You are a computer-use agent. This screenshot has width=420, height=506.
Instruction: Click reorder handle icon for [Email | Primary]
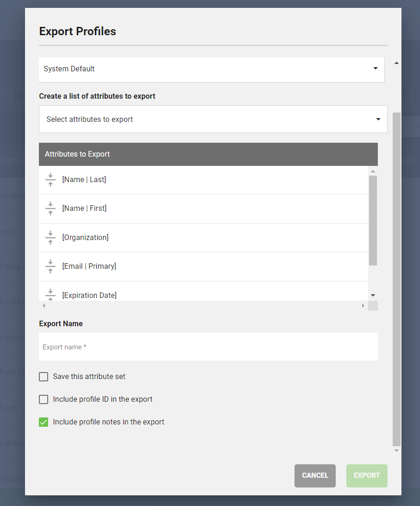(x=50, y=266)
